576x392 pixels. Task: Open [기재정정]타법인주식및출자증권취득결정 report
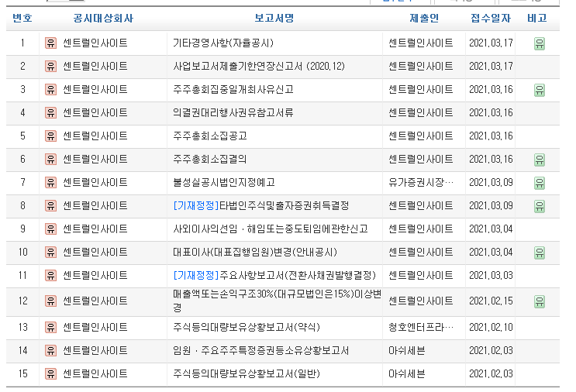pos(261,205)
